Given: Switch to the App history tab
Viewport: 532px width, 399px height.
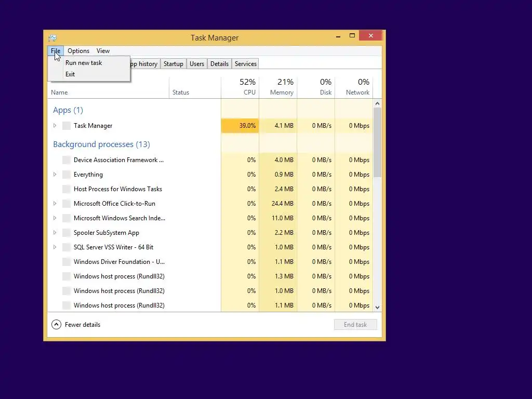Looking at the screenshot, I should tap(144, 64).
